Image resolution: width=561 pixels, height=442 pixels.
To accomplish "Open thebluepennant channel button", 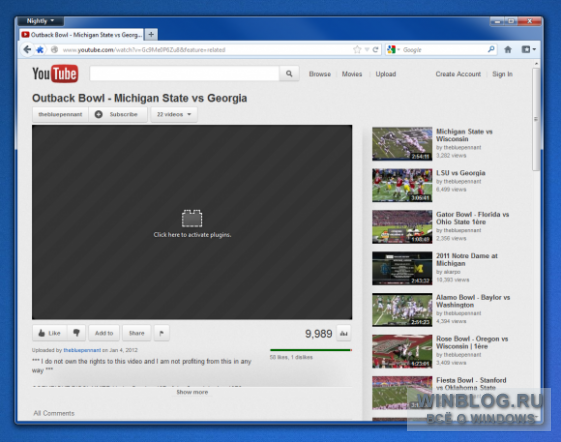I will [60, 115].
